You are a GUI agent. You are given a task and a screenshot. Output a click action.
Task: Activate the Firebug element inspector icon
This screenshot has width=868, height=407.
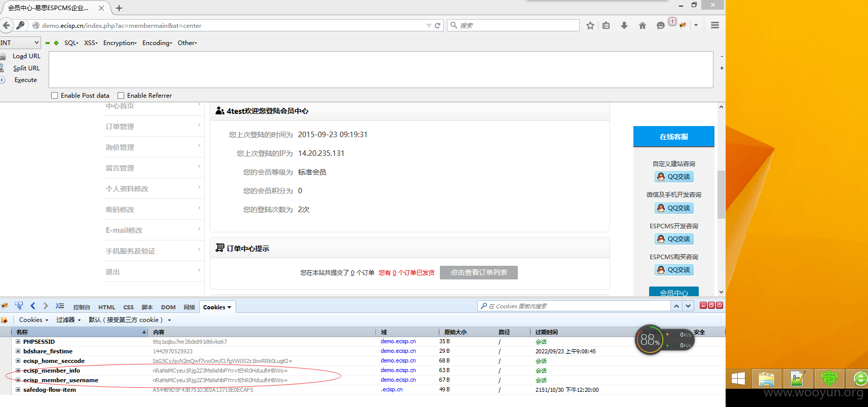coord(19,306)
